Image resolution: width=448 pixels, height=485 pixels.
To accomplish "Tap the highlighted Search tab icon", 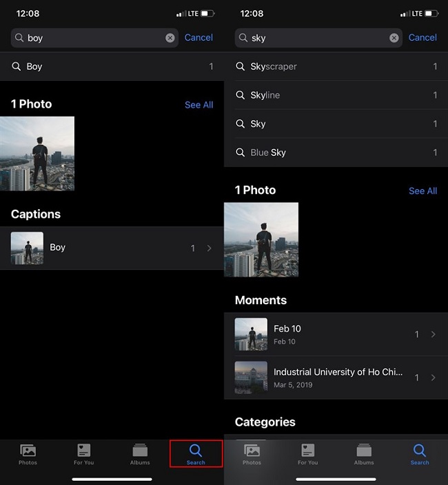I will (x=196, y=454).
